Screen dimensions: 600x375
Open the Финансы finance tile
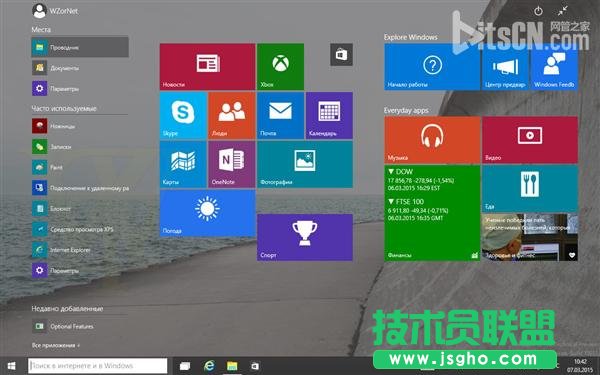point(432,213)
